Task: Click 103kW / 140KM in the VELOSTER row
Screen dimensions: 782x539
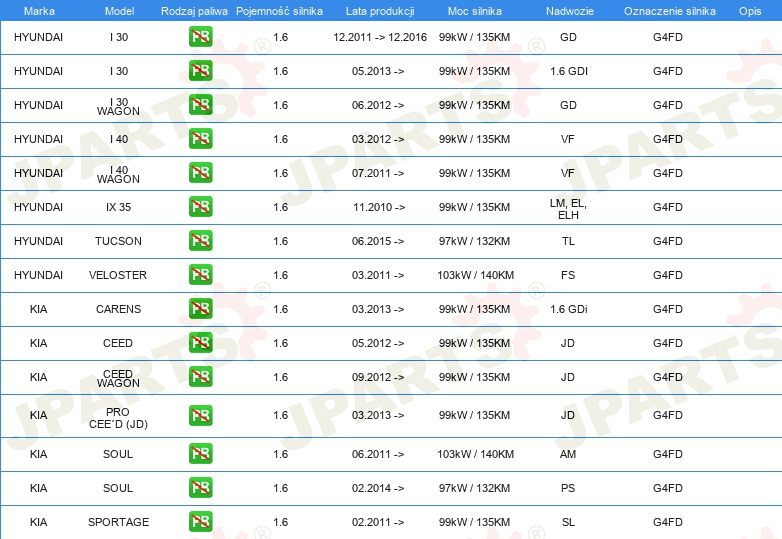Action: tap(475, 275)
